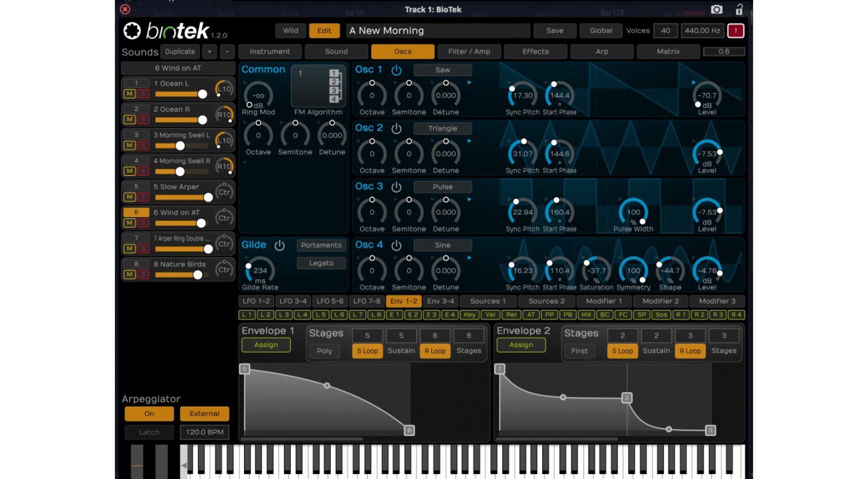Click the BioTek circular logo
This screenshot has height=479, width=868.
[132, 31]
